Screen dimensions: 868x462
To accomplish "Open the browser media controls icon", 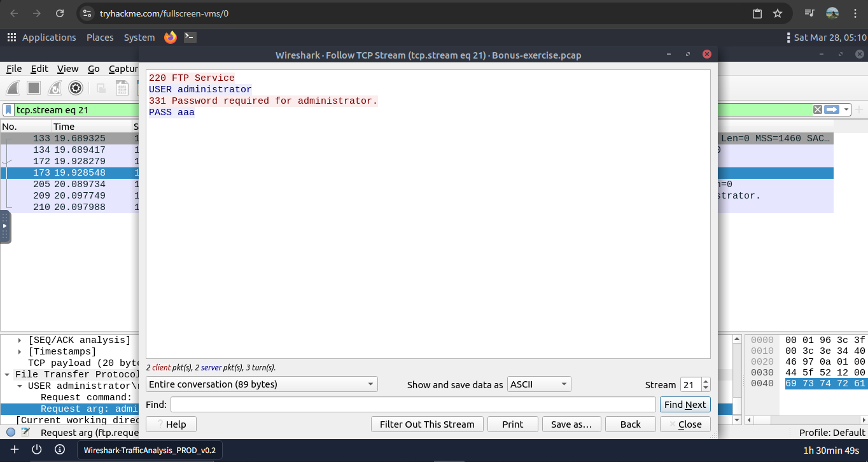I will tap(809, 13).
